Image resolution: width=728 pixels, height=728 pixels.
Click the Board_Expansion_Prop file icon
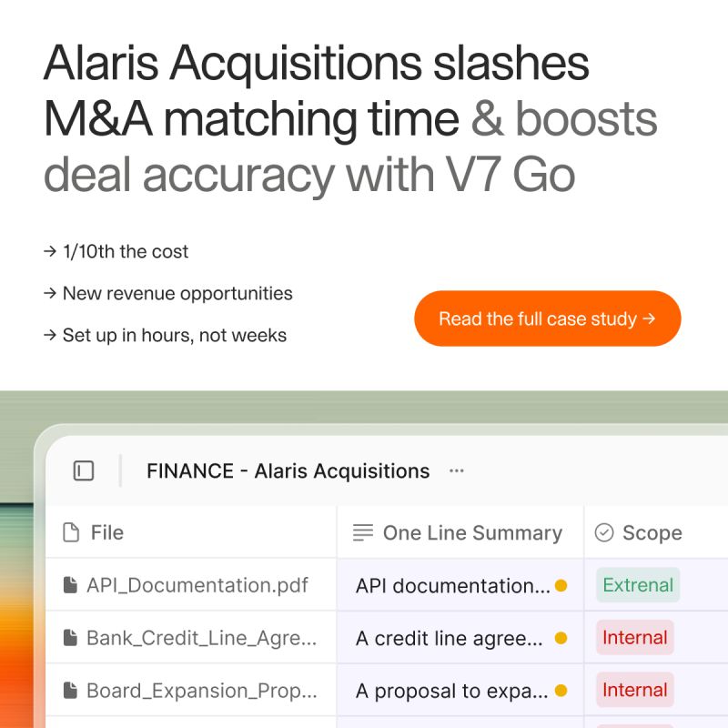click(x=70, y=691)
